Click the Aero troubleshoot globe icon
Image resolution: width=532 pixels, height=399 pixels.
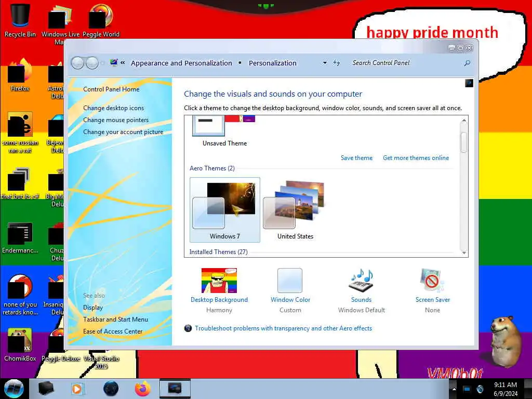(188, 328)
